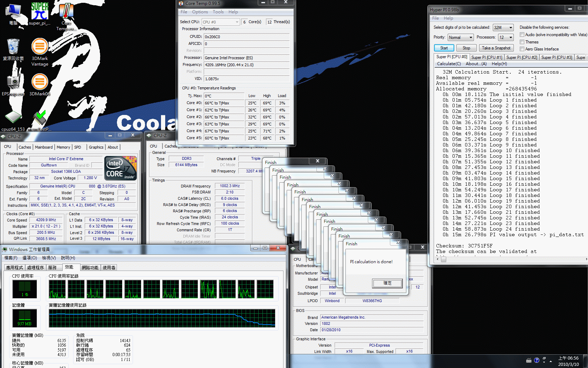588x368 pixels.
Task: Switch to the Super PI [CPU #3] tab
Action: click(x=556, y=57)
